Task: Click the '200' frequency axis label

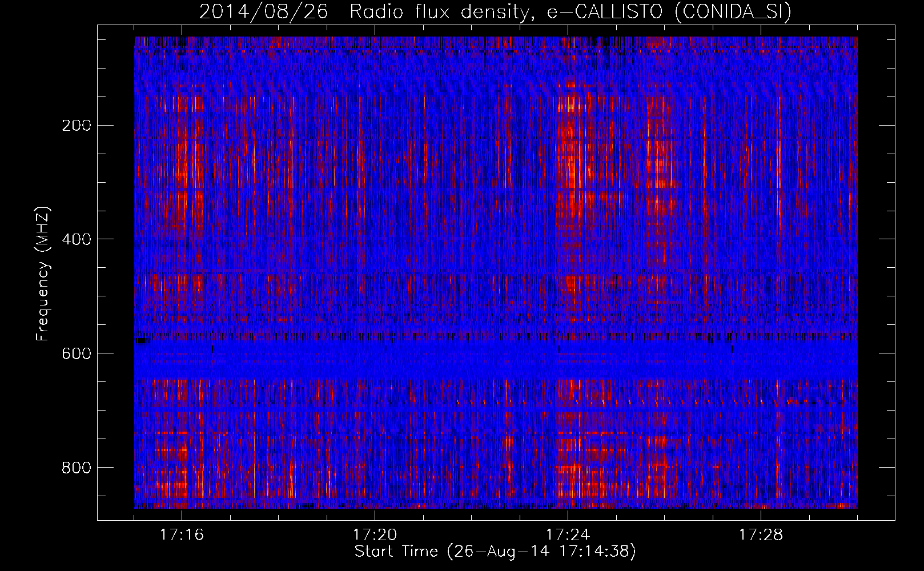Action: [x=76, y=126]
